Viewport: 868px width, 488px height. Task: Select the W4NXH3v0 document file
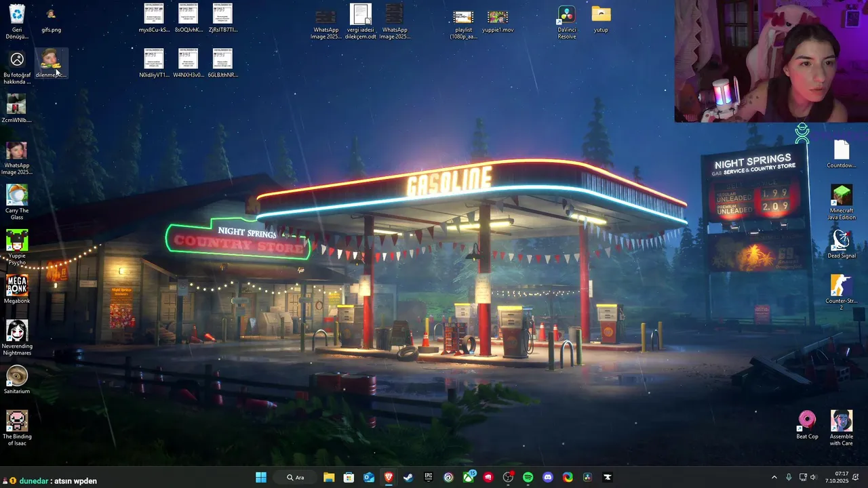[x=188, y=64]
